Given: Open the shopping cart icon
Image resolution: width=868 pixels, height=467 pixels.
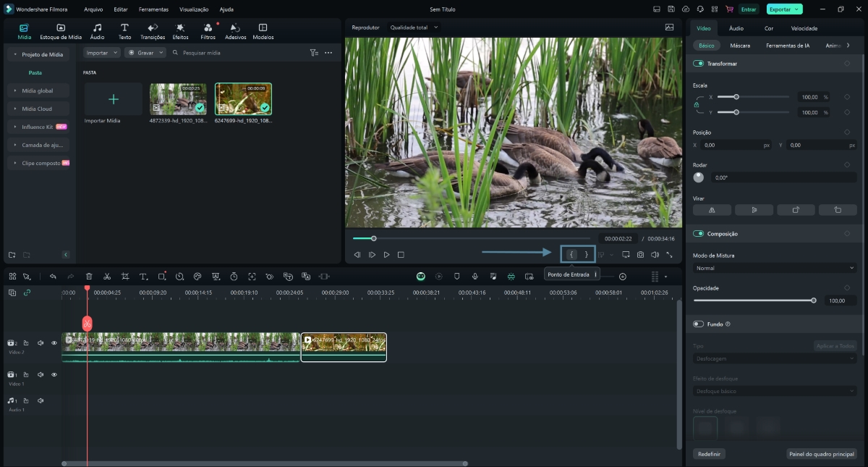Looking at the screenshot, I should (x=729, y=9).
